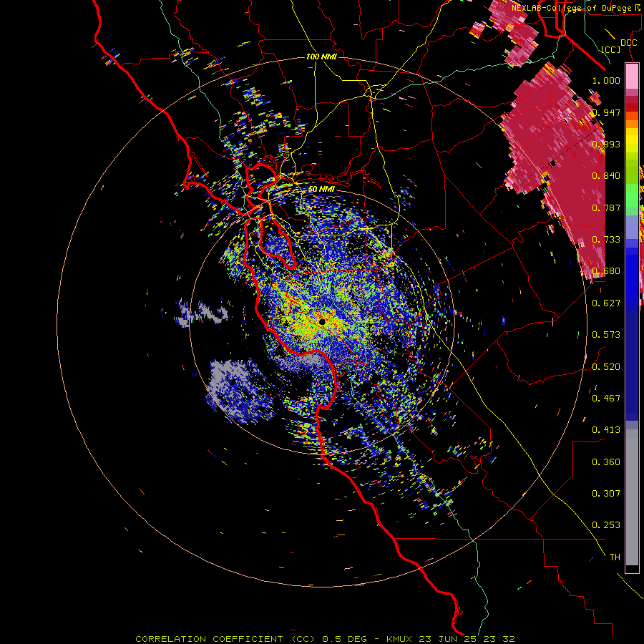Click the 0.680 legend value

[606, 271]
